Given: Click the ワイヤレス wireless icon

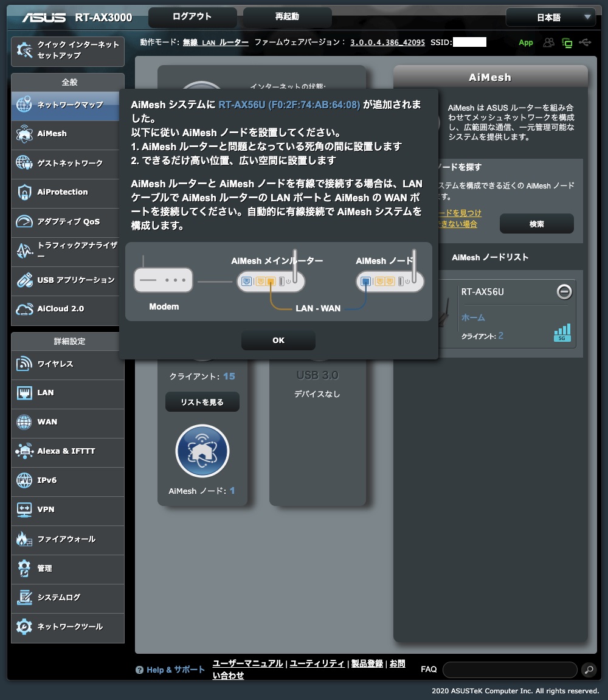Looking at the screenshot, I should click(24, 364).
